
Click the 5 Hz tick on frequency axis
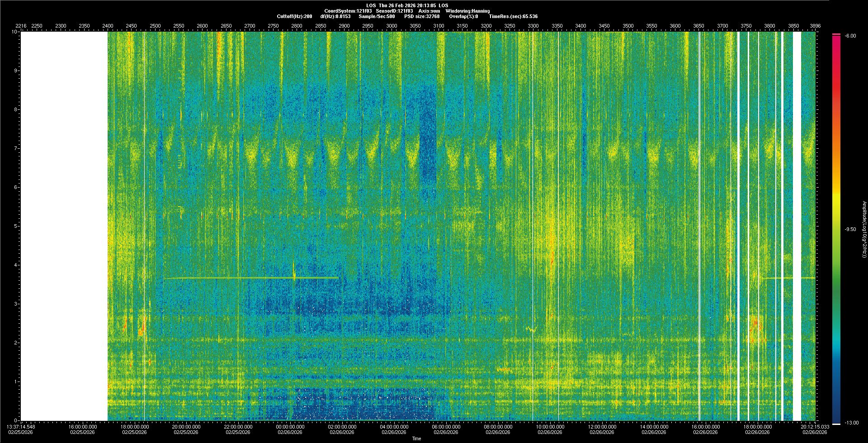pyautogui.click(x=15, y=226)
